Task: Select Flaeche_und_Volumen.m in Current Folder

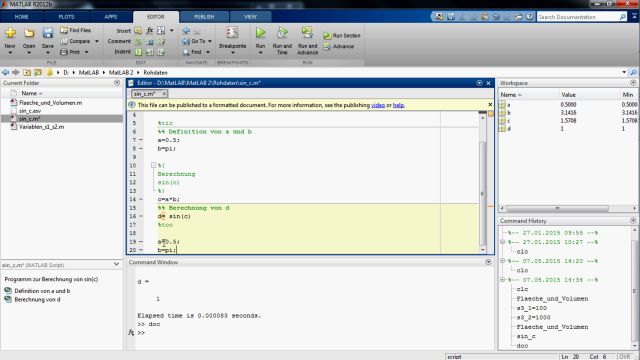Action: click(51, 103)
